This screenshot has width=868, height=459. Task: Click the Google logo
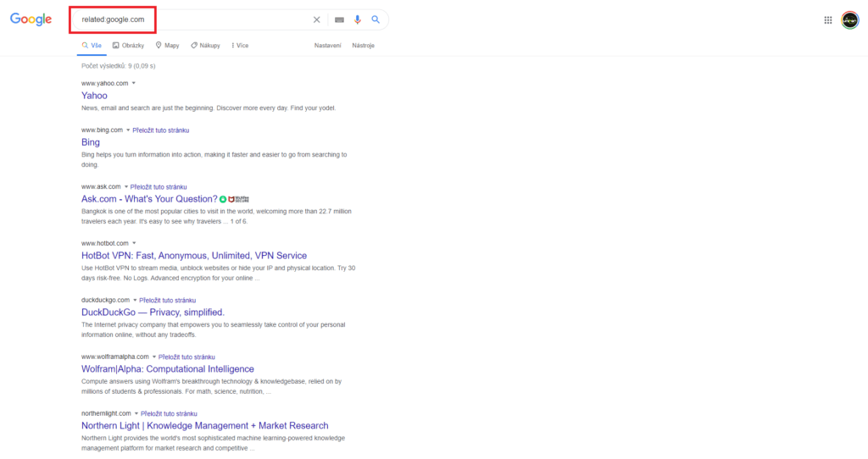pos(31,19)
